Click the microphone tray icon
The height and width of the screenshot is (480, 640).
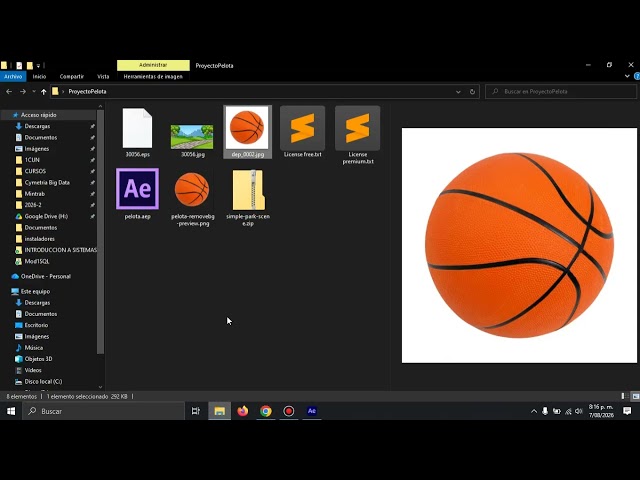click(x=545, y=411)
